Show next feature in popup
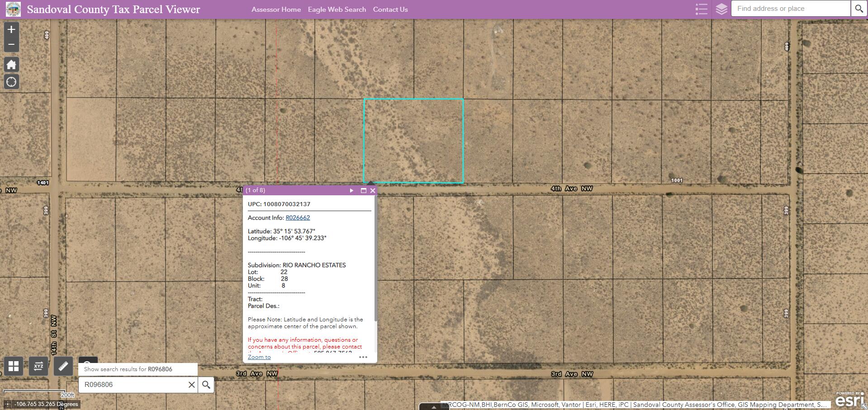Image resolution: width=868 pixels, height=410 pixels. click(351, 190)
